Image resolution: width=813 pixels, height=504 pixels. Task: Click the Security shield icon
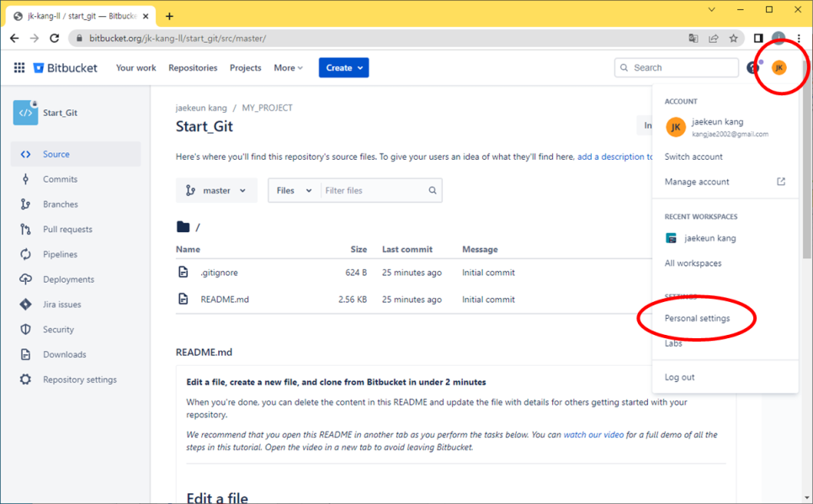[x=25, y=329]
